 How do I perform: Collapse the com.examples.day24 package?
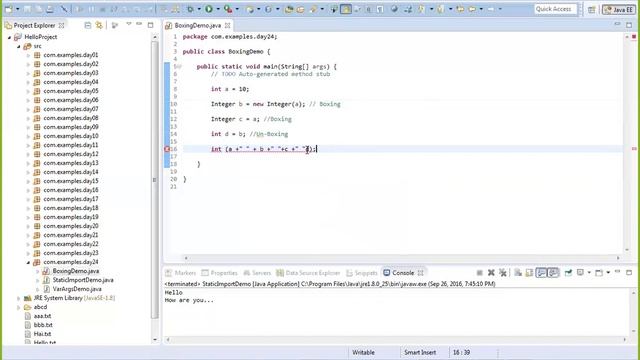(x=28, y=262)
